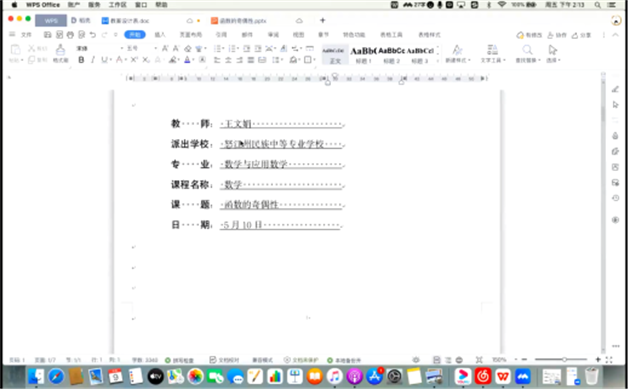Click the Save icon in quick toolbar

point(47,35)
